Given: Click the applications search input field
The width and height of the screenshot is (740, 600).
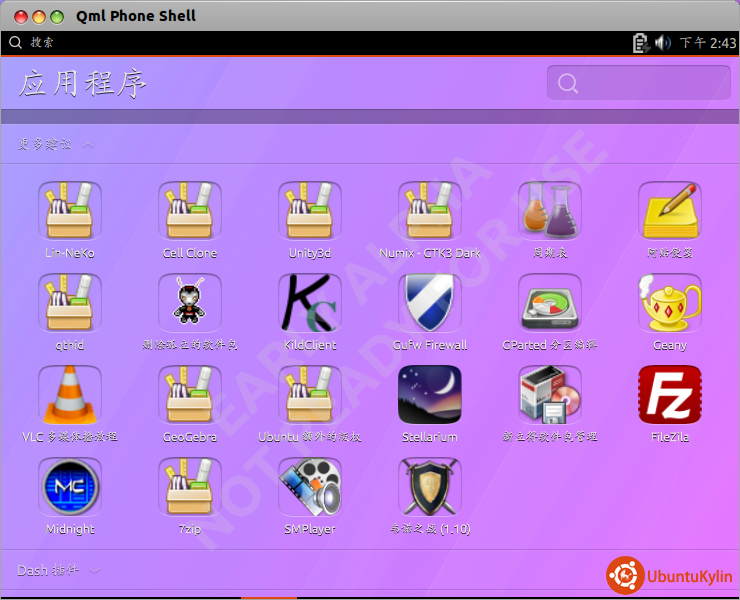Looking at the screenshot, I should (x=650, y=83).
